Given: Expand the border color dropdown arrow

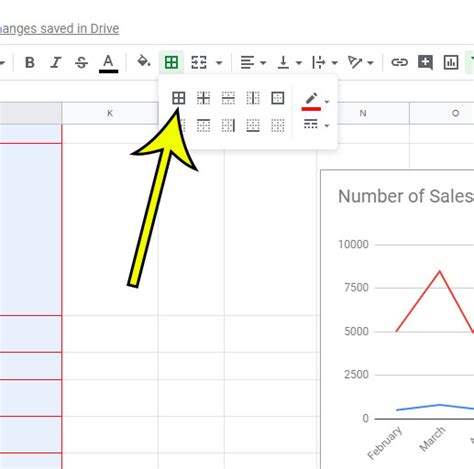Looking at the screenshot, I should [327, 102].
